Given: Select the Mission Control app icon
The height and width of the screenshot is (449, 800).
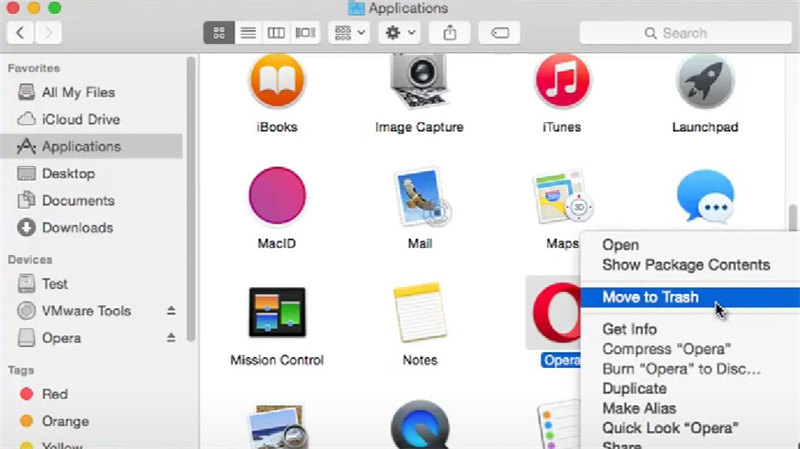Looking at the screenshot, I should [x=277, y=312].
